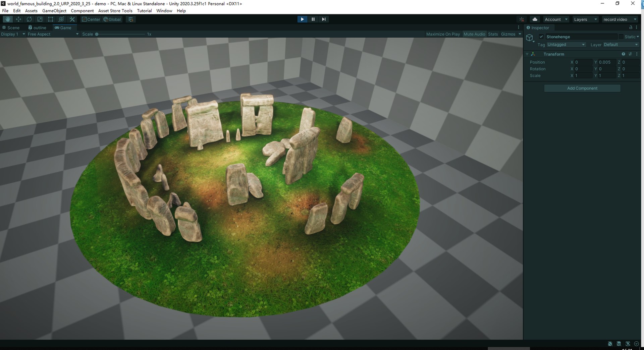Open the Asset Store Tools menu

(115, 11)
